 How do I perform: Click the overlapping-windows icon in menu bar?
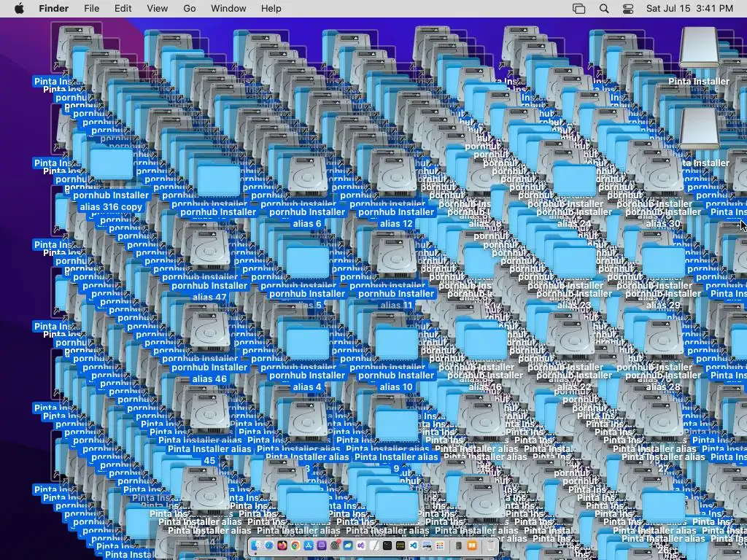pyautogui.click(x=578, y=9)
